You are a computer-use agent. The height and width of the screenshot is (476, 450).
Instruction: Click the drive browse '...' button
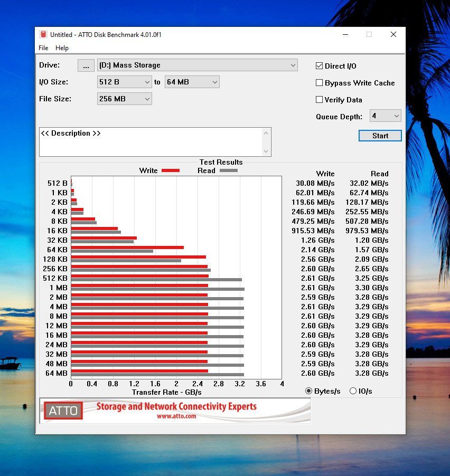tap(86, 65)
